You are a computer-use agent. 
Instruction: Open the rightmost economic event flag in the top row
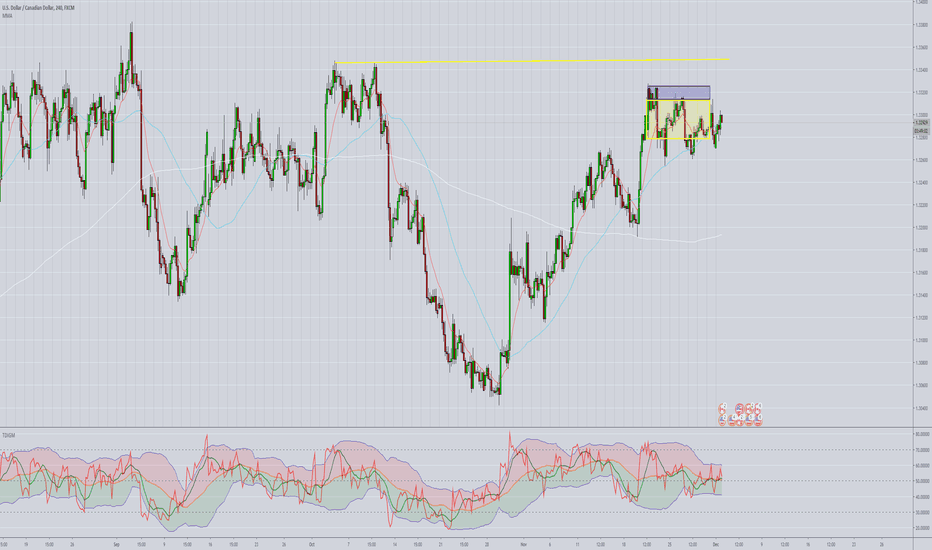758,408
